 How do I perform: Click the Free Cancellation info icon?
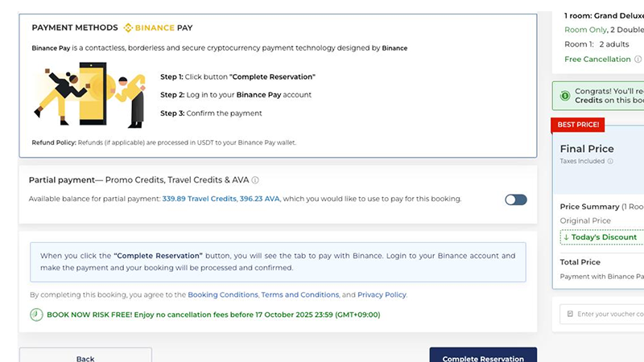pyautogui.click(x=638, y=60)
